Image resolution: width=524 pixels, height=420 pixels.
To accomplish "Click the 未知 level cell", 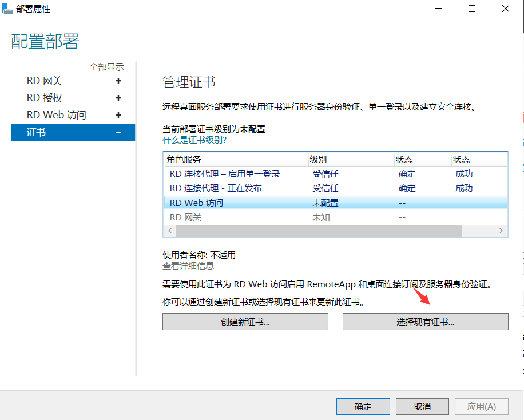I will pyautogui.click(x=321, y=217).
